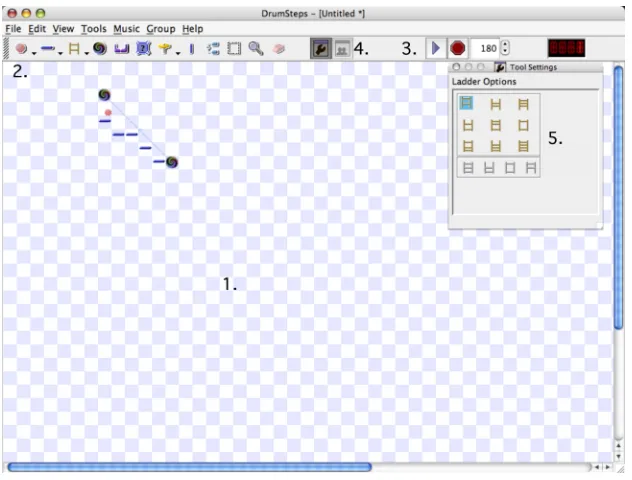Click the tempo field showing 180
This screenshot has height=480, width=632.
[x=486, y=49]
